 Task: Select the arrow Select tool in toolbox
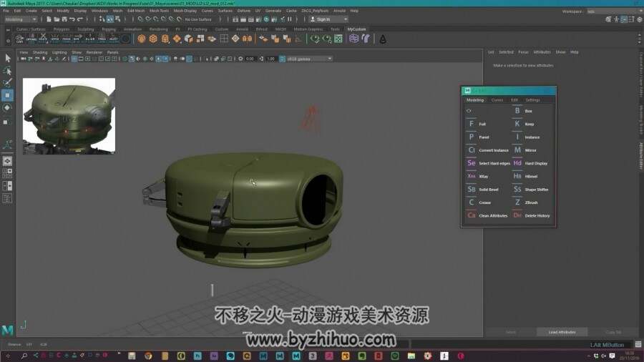pos(7,58)
